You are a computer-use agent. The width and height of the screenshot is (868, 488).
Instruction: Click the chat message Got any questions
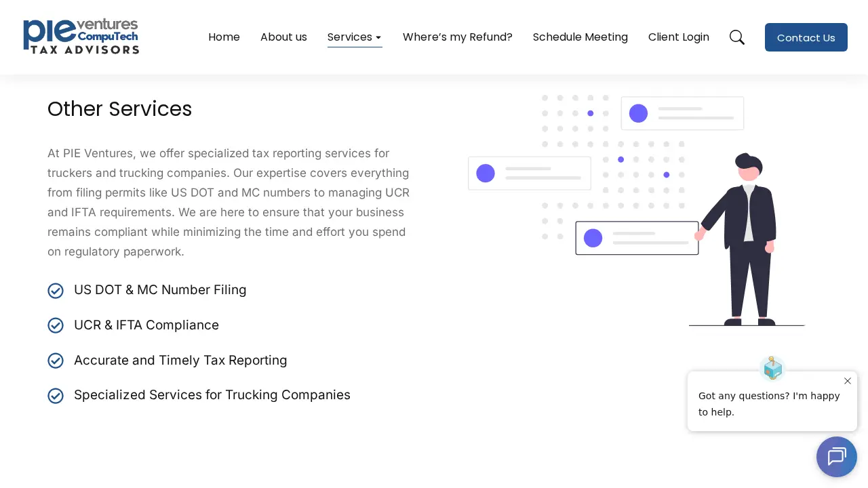[x=769, y=404]
